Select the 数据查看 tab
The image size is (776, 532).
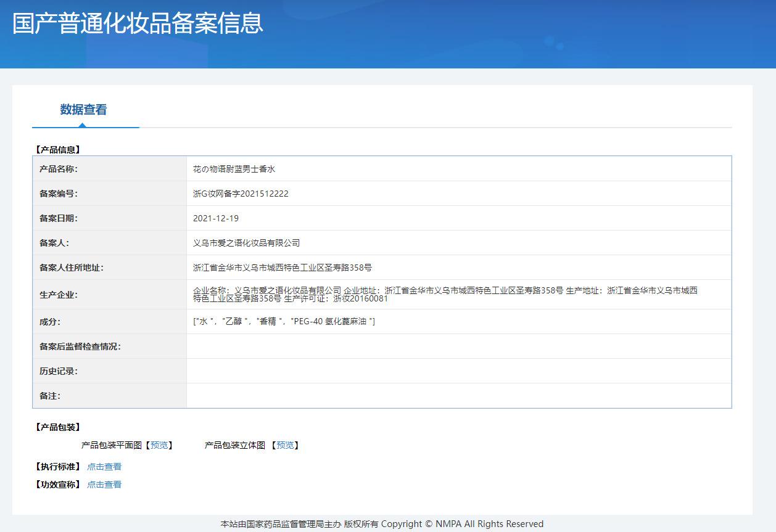(x=84, y=110)
